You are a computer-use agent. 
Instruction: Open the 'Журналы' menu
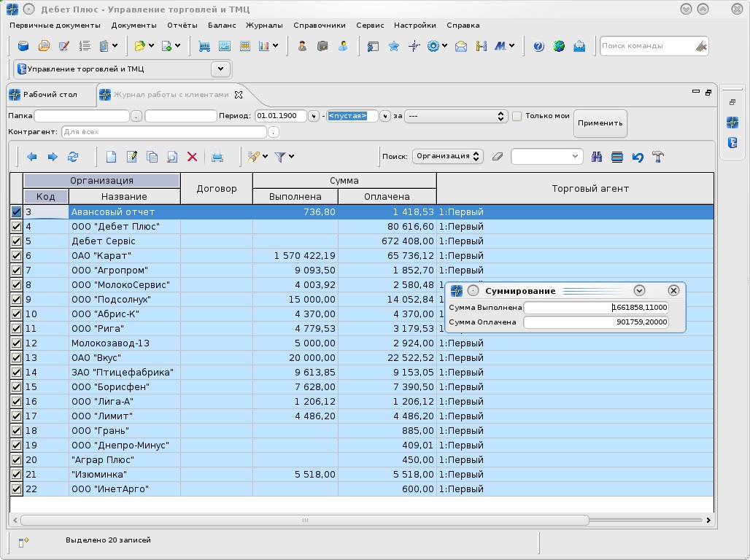(264, 26)
